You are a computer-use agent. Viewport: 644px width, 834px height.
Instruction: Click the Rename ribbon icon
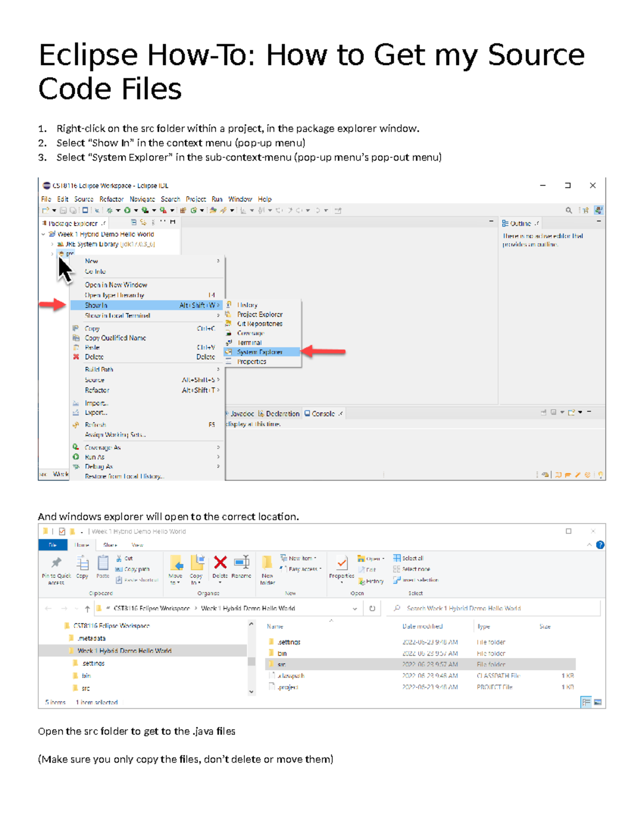pyautogui.click(x=241, y=562)
